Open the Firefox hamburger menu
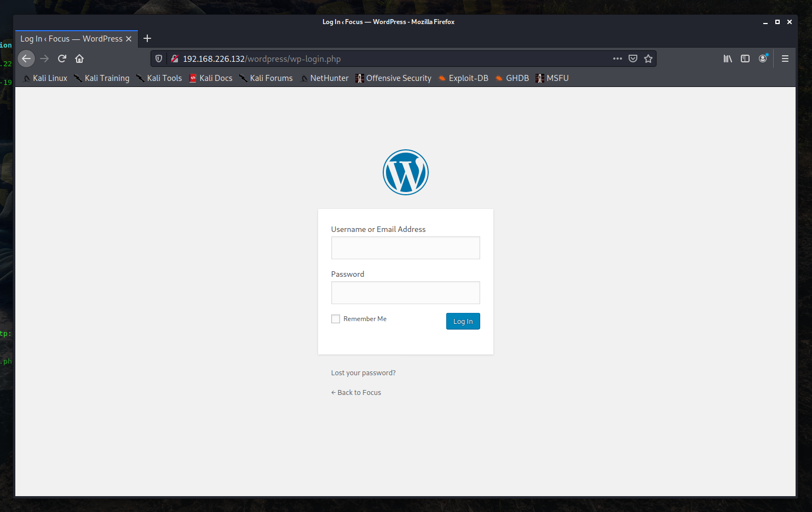 click(x=785, y=59)
